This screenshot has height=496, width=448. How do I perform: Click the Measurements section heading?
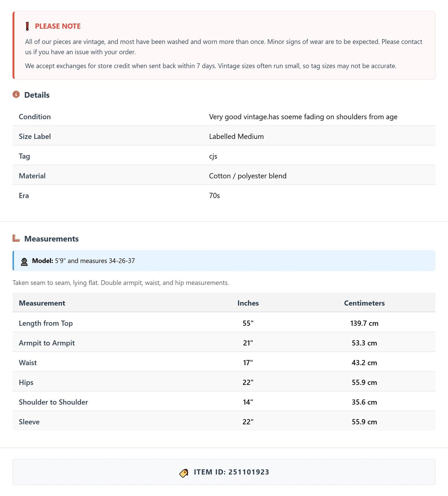pyautogui.click(x=51, y=239)
